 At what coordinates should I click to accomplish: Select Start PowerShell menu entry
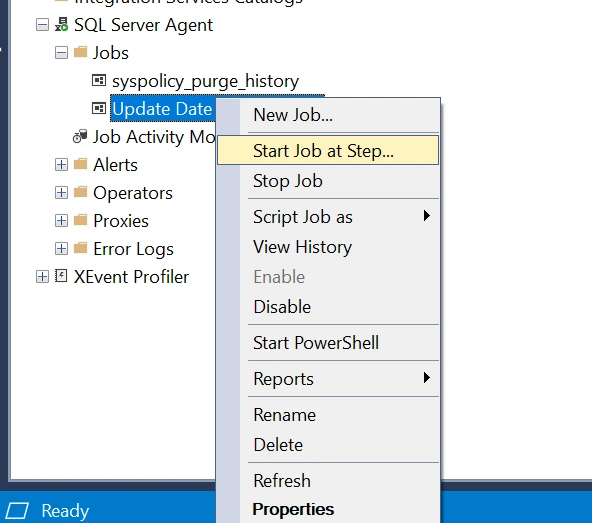(x=328, y=343)
